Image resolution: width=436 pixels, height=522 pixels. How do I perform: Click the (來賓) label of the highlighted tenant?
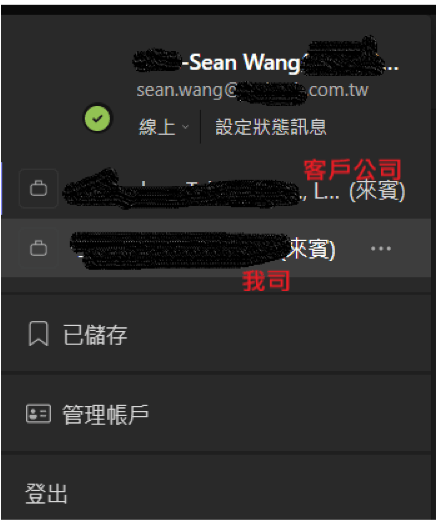(308, 249)
